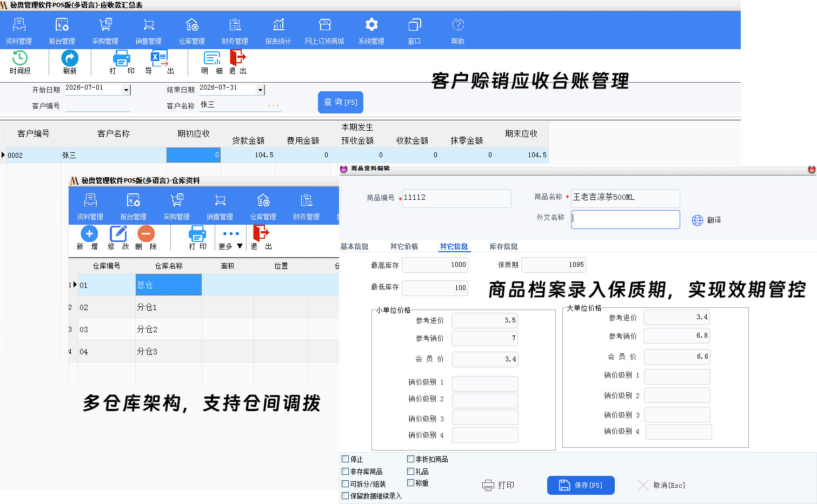The height and width of the screenshot is (504, 817).
Task: Click the 最高库存 field showing 1000
Action: 435,265
